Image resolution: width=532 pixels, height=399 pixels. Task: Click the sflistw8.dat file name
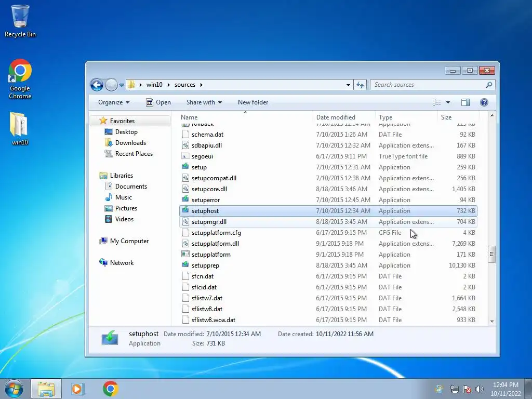point(207,309)
